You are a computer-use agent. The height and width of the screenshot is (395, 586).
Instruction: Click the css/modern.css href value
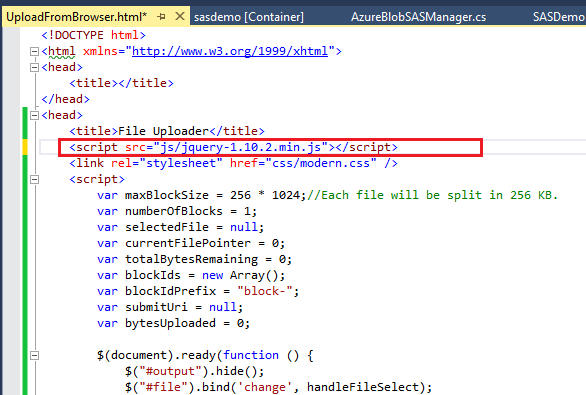point(321,163)
